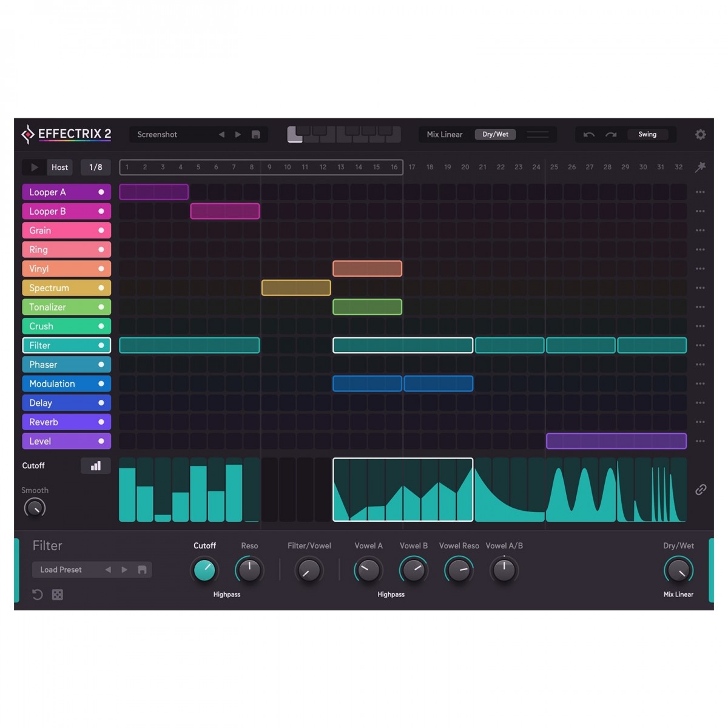This screenshot has width=728, height=728.
Task: Click the link chain icon
Action: tap(701, 490)
